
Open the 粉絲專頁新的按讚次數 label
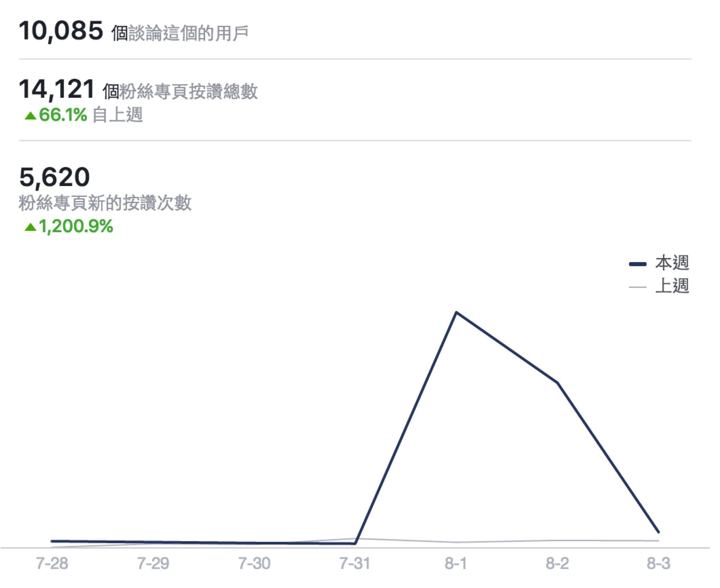tap(105, 203)
